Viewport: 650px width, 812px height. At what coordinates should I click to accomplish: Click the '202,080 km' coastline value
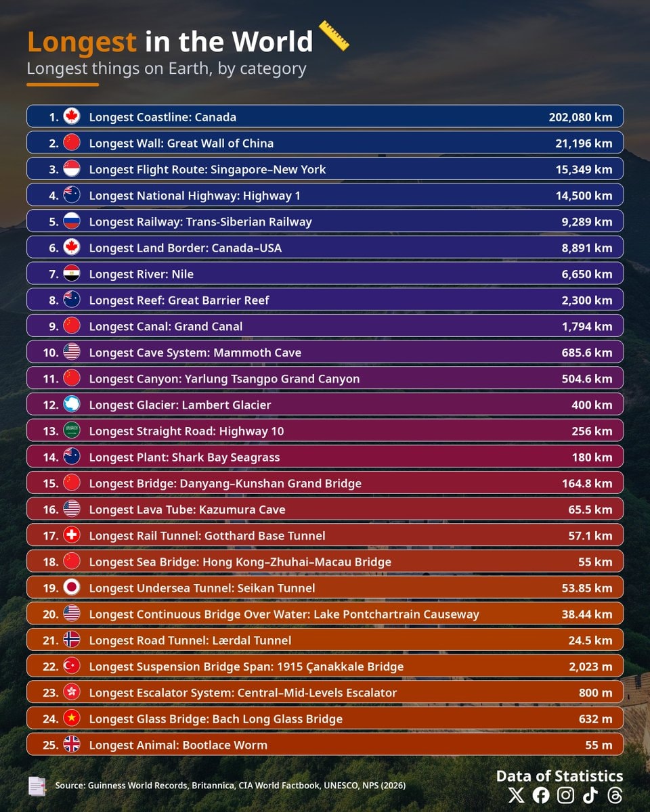(580, 117)
